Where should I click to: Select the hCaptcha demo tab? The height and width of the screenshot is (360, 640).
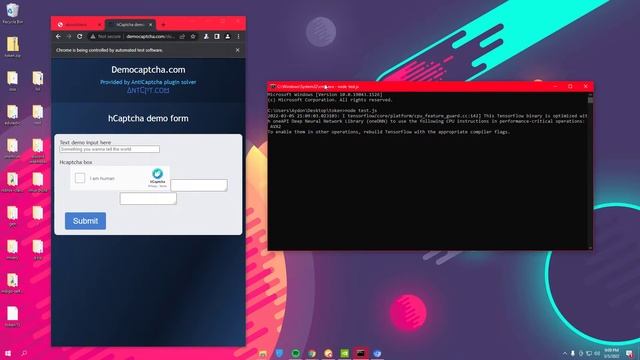click(x=129, y=24)
